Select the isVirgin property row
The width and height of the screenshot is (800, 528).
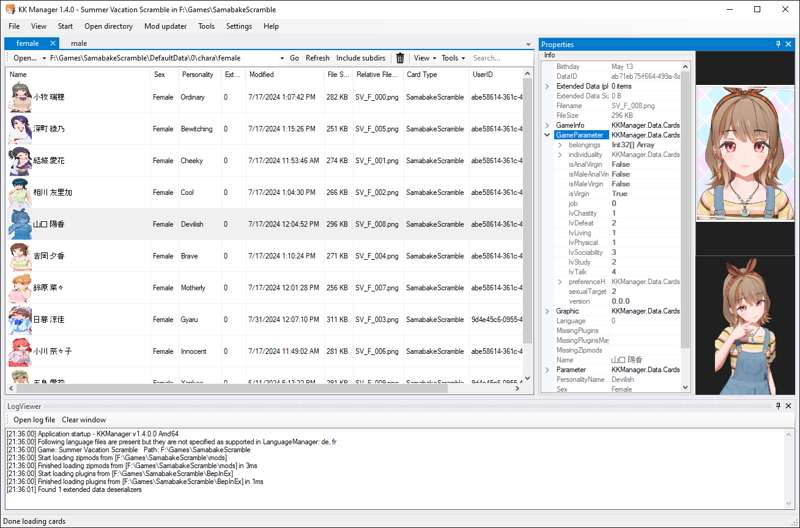pyautogui.click(x=616, y=194)
